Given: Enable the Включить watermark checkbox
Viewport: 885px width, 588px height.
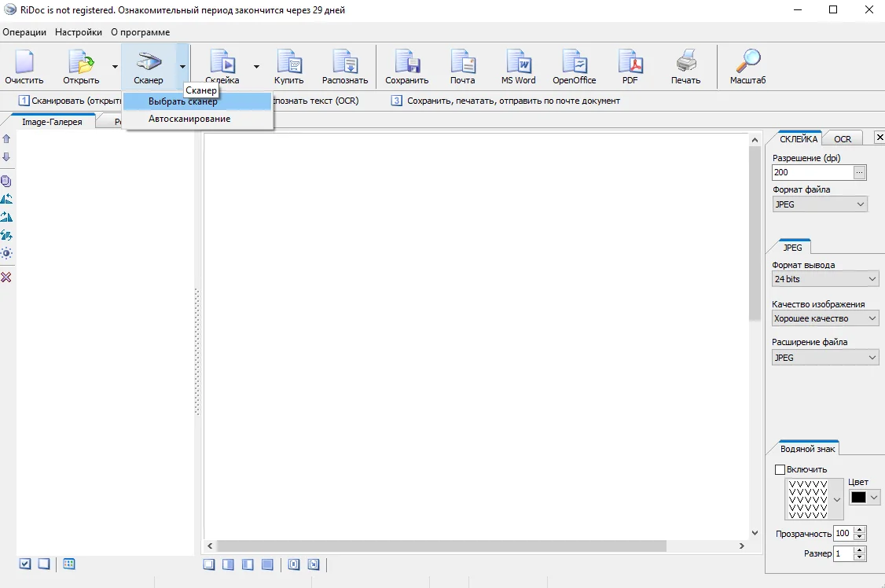Looking at the screenshot, I should [x=780, y=470].
